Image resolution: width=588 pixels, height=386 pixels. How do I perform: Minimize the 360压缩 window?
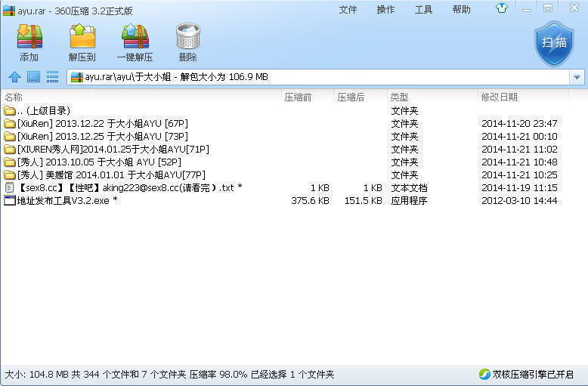tap(527, 9)
